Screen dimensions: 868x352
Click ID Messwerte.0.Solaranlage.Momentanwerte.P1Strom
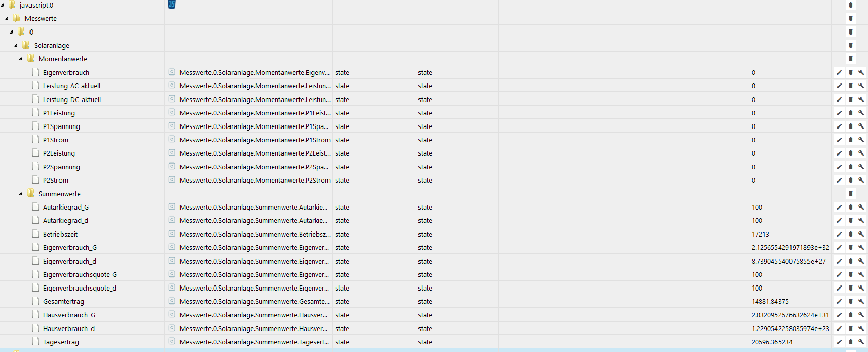pyautogui.click(x=255, y=140)
